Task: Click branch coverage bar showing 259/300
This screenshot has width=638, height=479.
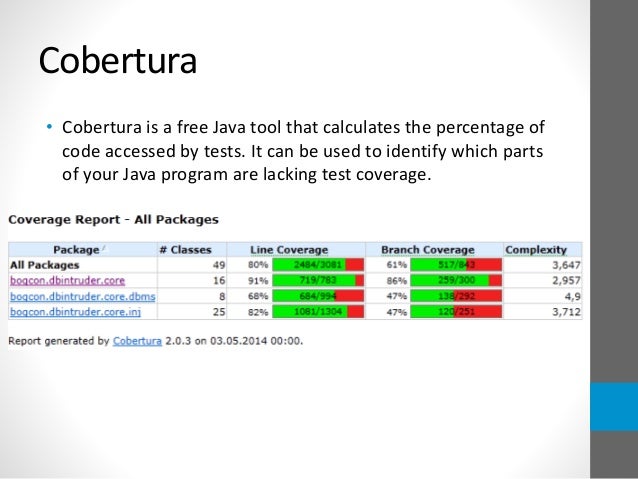Action: pyautogui.click(x=456, y=280)
